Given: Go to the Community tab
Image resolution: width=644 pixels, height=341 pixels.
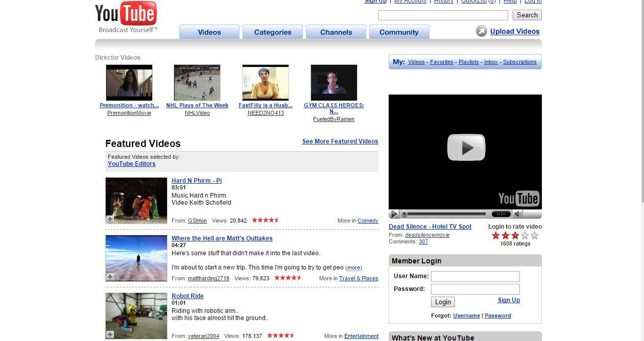Looking at the screenshot, I should pyautogui.click(x=399, y=32).
